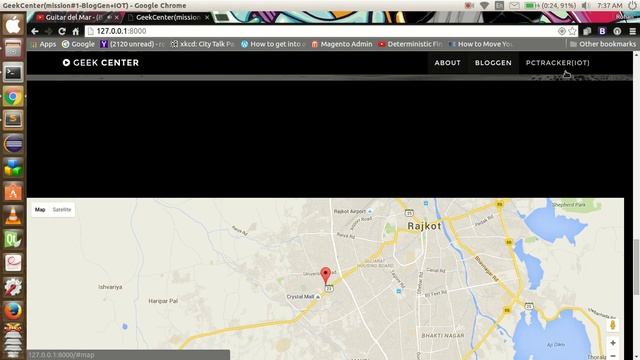Open the How to Move You bookmark
The height and width of the screenshot is (360, 640).
coord(480,44)
